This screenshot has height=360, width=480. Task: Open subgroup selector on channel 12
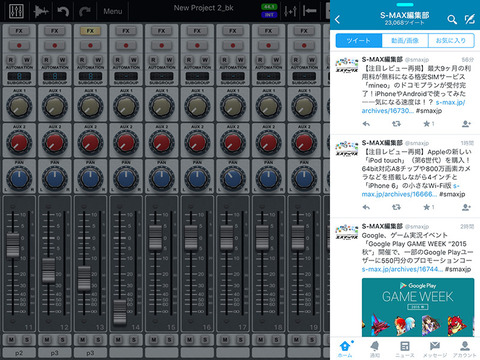[55, 76]
